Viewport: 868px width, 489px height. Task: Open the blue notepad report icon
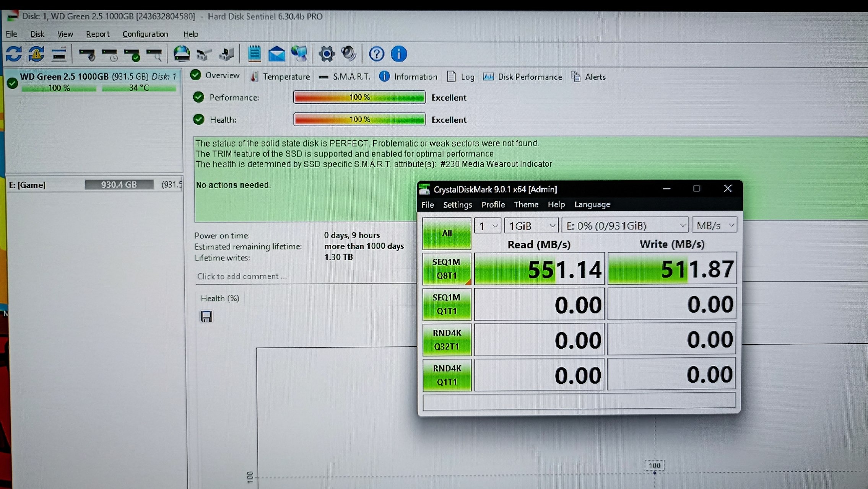tap(254, 54)
